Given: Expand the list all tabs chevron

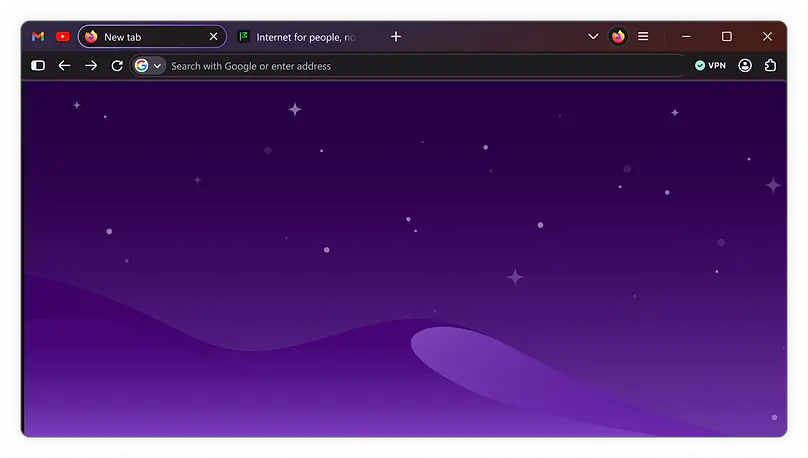Looking at the screenshot, I should pyautogui.click(x=593, y=37).
